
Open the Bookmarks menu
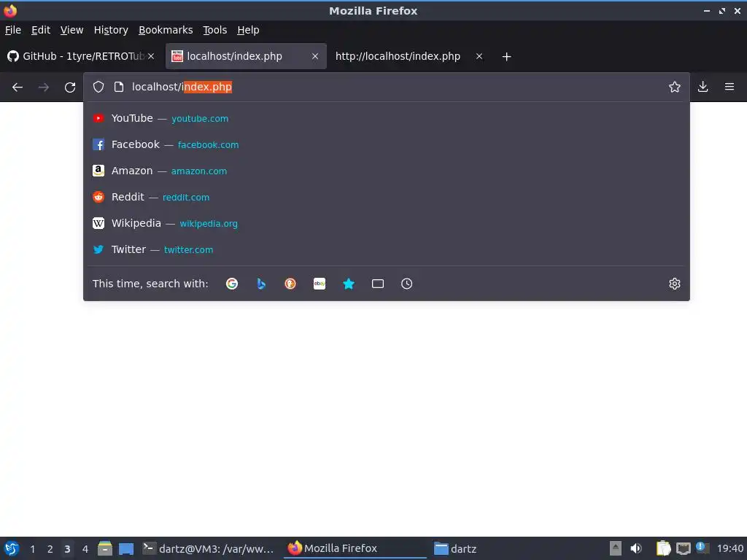[x=166, y=30]
